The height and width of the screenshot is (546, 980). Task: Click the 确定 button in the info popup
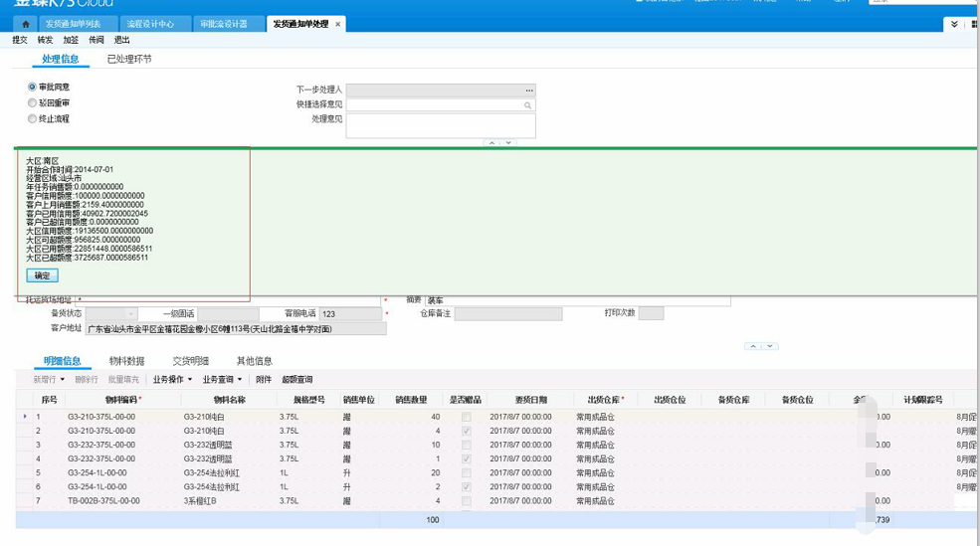coord(42,275)
